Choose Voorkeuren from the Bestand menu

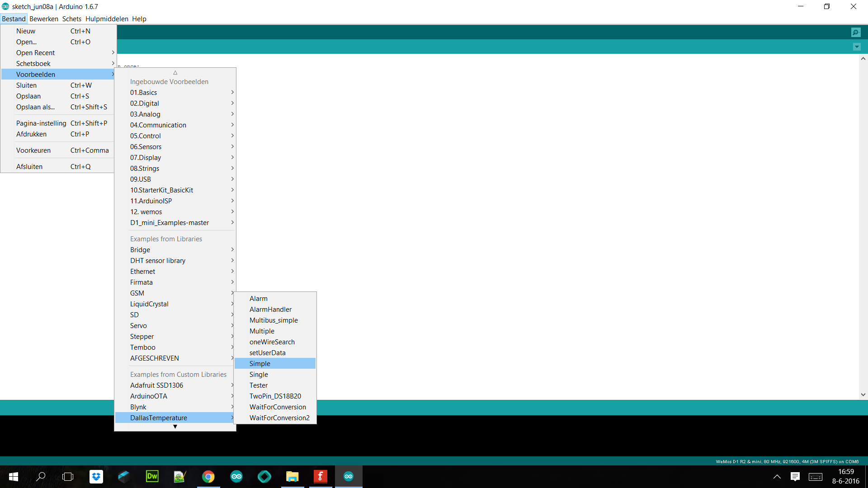coord(33,150)
